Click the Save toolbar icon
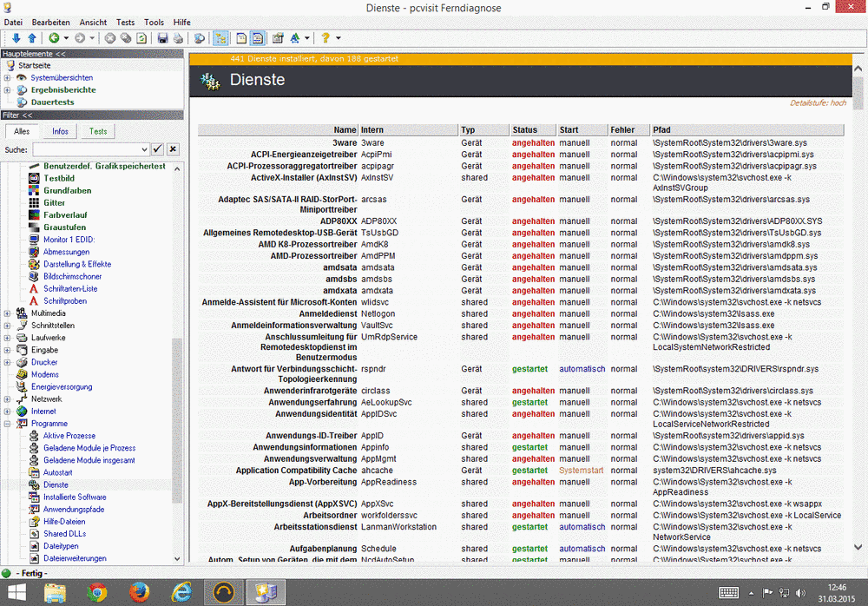 click(161, 38)
